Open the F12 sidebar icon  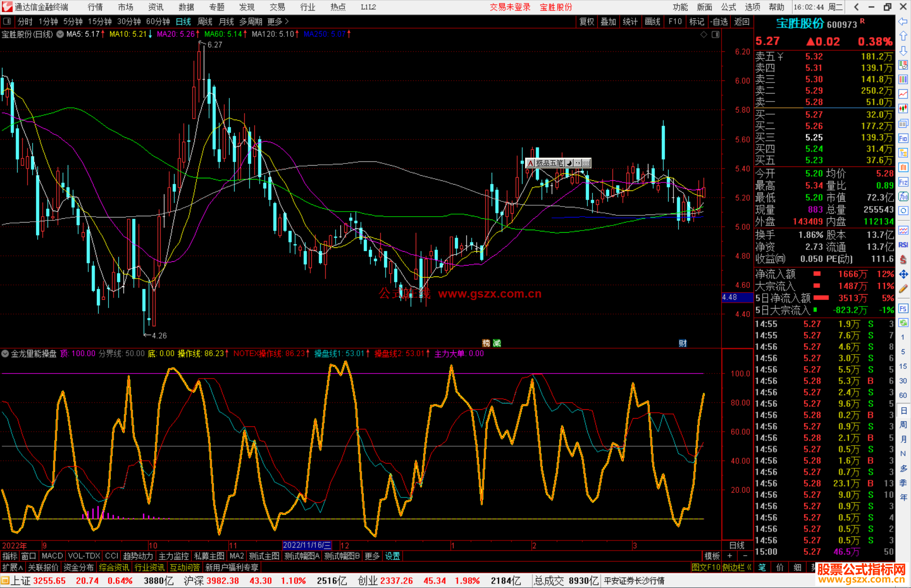click(x=903, y=182)
